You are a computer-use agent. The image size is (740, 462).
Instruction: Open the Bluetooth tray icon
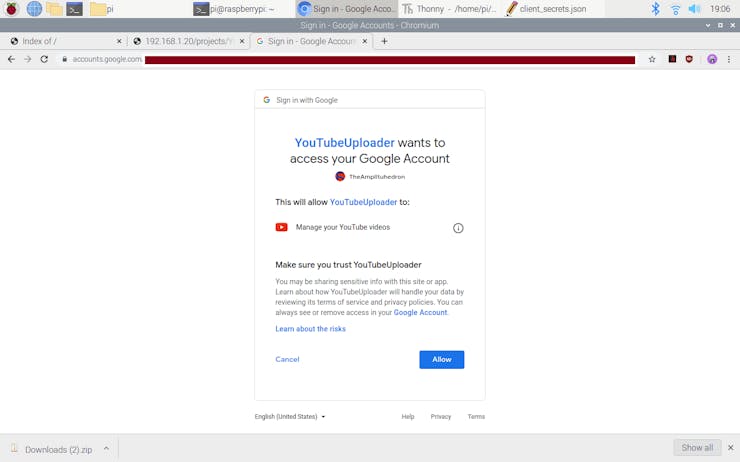tap(655, 8)
